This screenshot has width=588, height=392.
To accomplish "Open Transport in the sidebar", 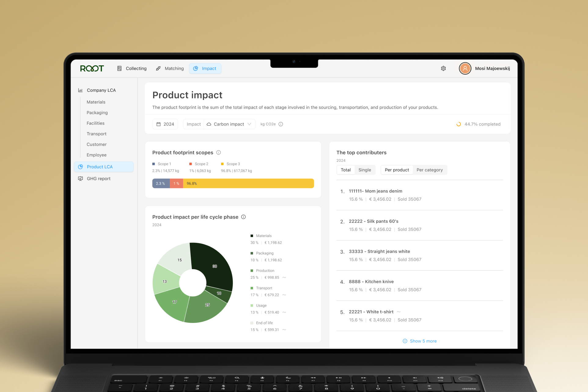I will coord(97,134).
